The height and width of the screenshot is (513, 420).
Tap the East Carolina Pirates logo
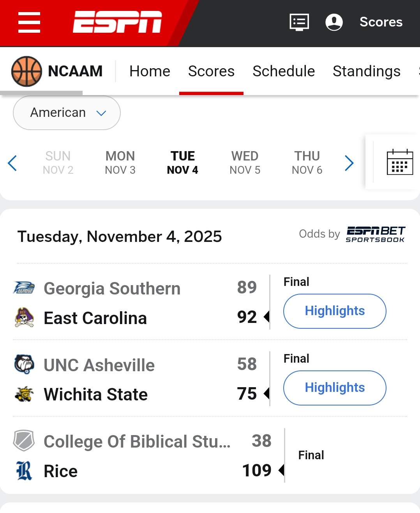24,317
